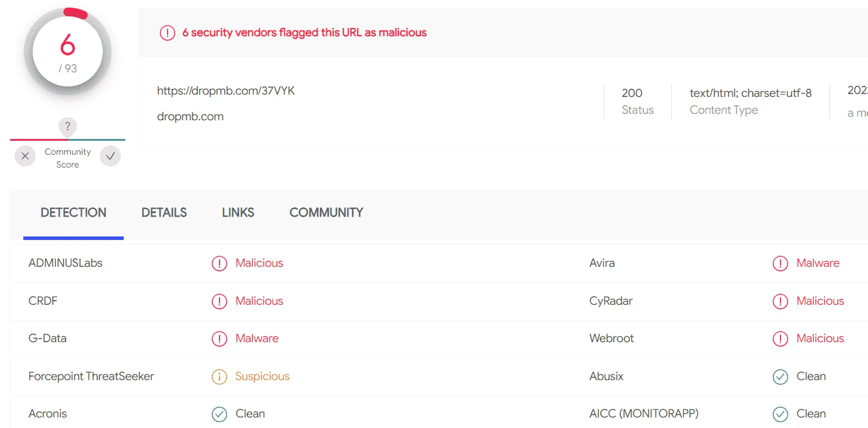868x428 pixels.
Task: Click the dropmb.com/37VYK URL text
Action: [x=226, y=91]
